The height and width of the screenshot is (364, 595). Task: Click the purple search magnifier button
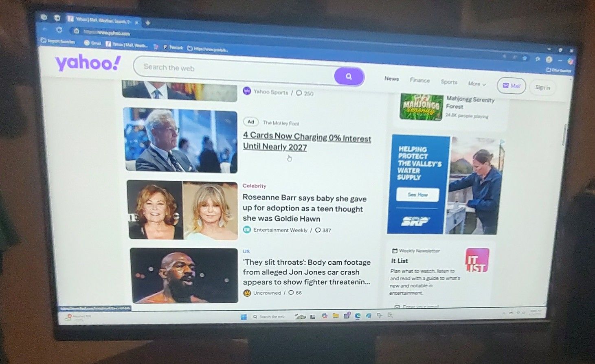click(x=349, y=76)
